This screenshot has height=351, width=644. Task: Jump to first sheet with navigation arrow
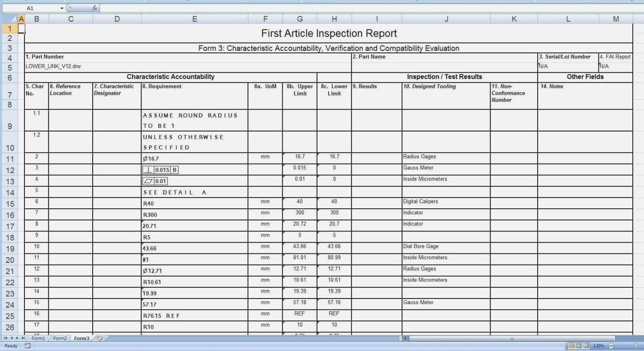click(x=5, y=338)
